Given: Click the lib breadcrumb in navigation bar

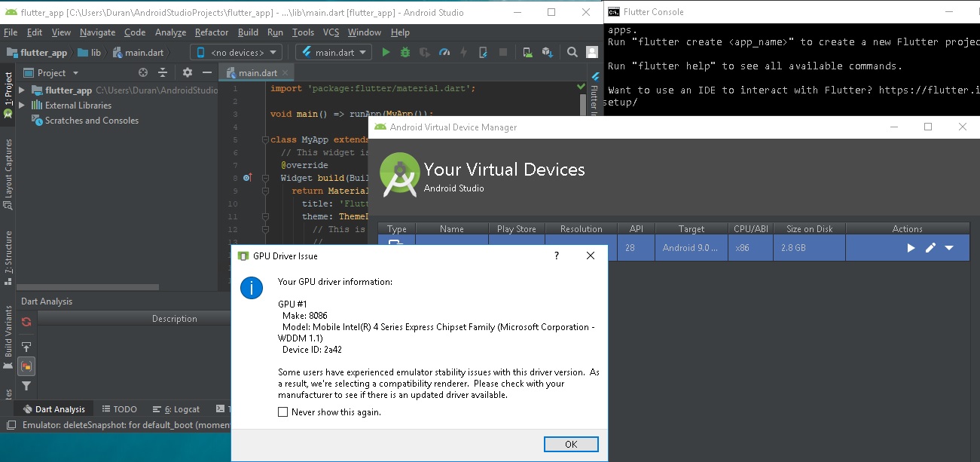Looking at the screenshot, I should (x=90, y=53).
